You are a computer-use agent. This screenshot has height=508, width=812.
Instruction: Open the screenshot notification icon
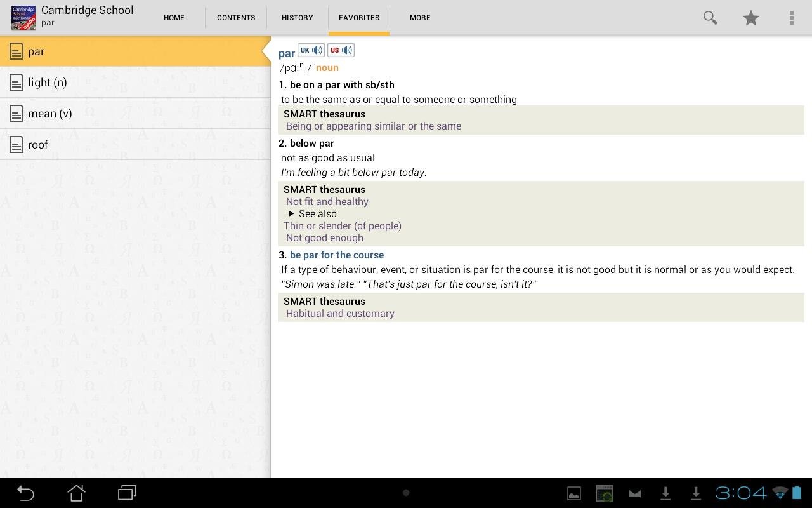[605, 493]
